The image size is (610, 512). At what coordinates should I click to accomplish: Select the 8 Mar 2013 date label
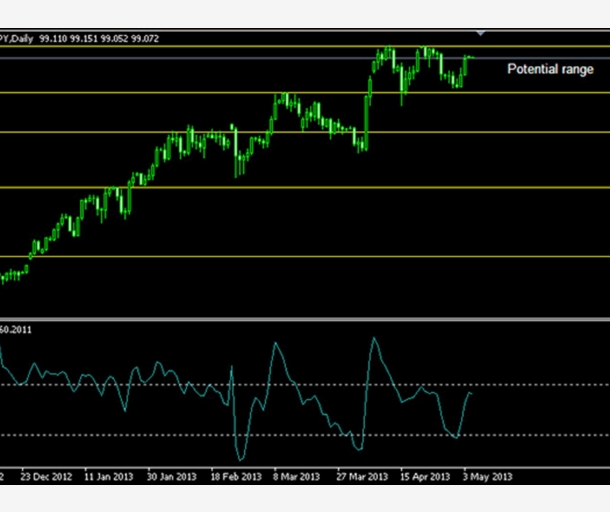point(296,477)
